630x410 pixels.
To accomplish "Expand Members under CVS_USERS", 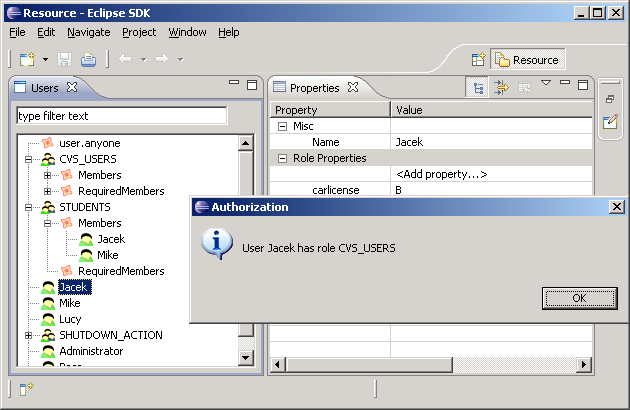I will coord(47,175).
